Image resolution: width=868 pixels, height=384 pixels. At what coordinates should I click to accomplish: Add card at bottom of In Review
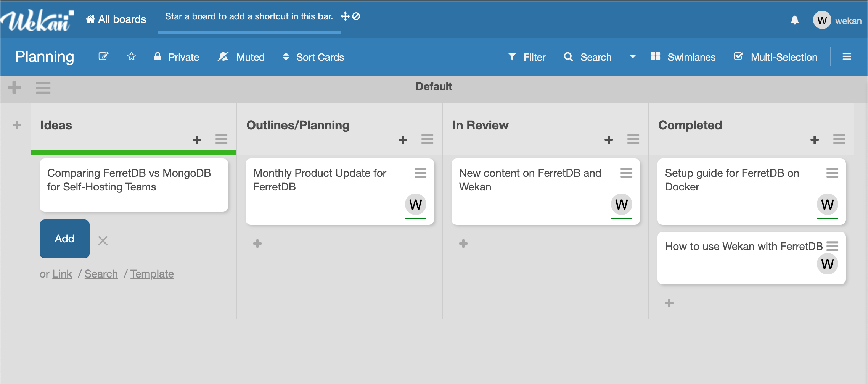click(x=463, y=244)
